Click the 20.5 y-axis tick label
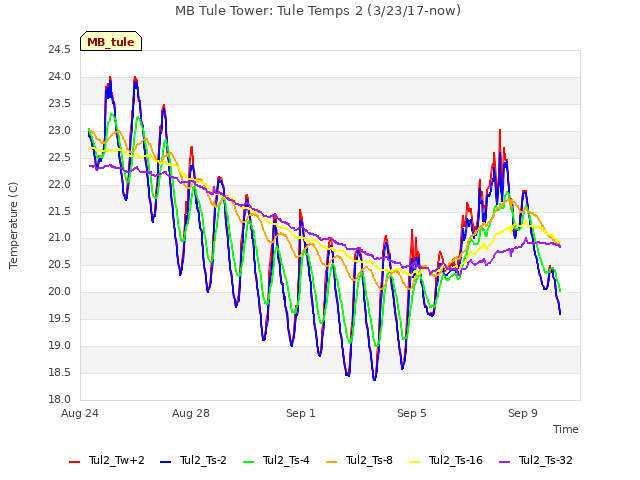This screenshot has width=640, height=480. pyautogui.click(x=60, y=265)
